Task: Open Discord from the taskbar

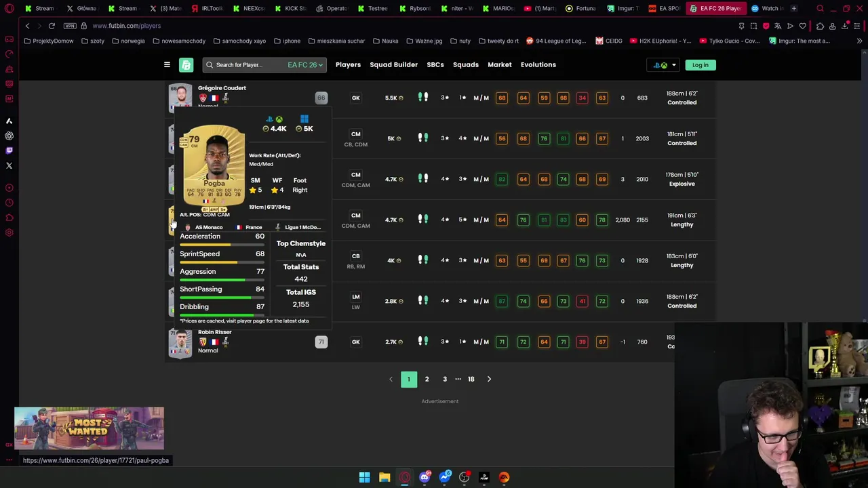Action: click(x=425, y=477)
